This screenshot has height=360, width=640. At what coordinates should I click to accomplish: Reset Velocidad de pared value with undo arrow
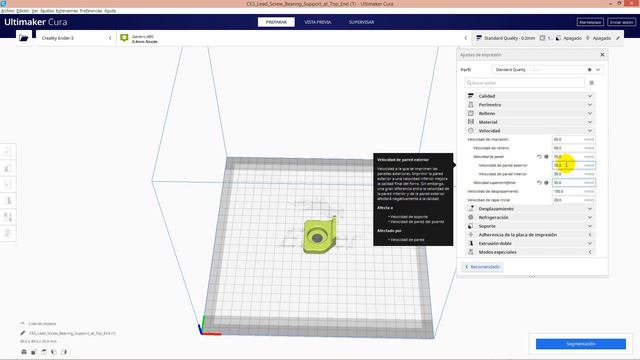[x=539, y=157]
